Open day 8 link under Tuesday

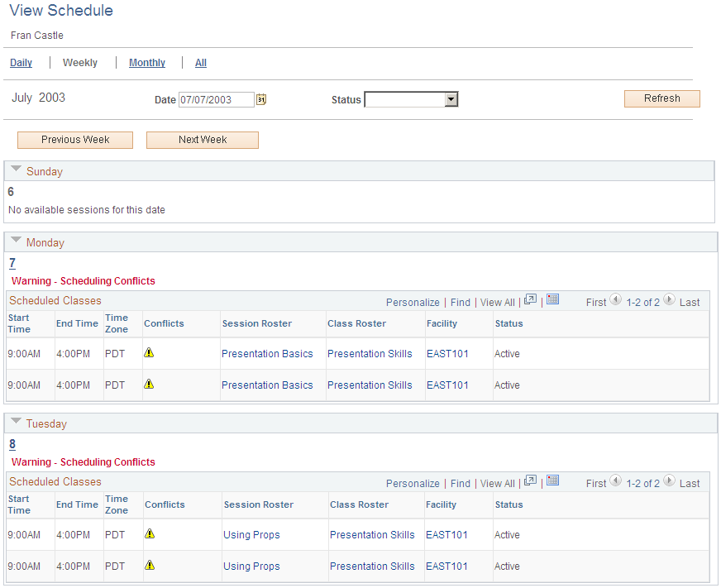pos(12,444)
